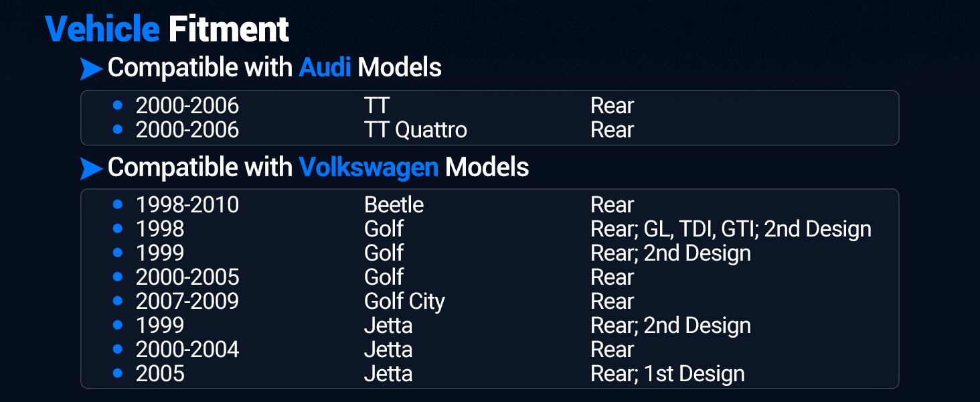The height and width of the screenshot is (402, 980).
Task: Click the Beetle model name
Action: [x=394, y=204]
